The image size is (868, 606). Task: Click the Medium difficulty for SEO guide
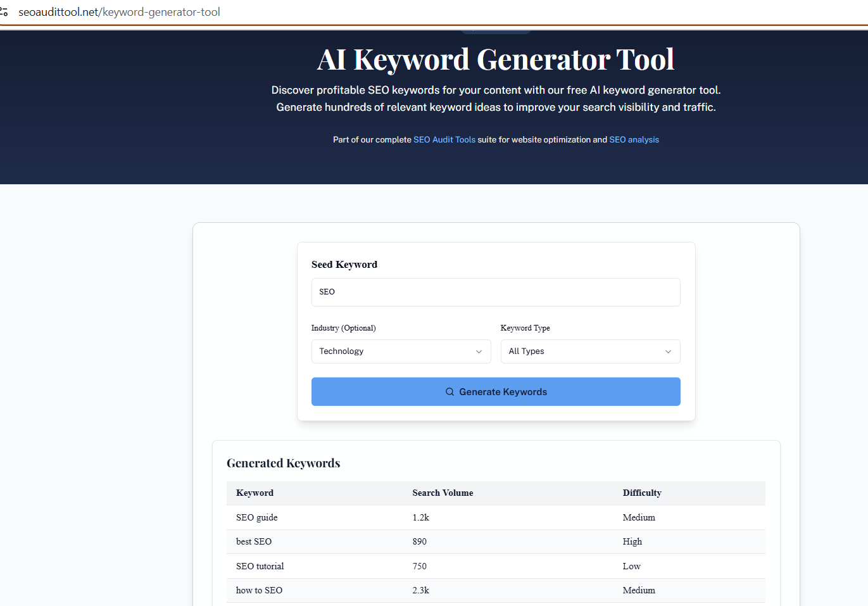(639, 517)
